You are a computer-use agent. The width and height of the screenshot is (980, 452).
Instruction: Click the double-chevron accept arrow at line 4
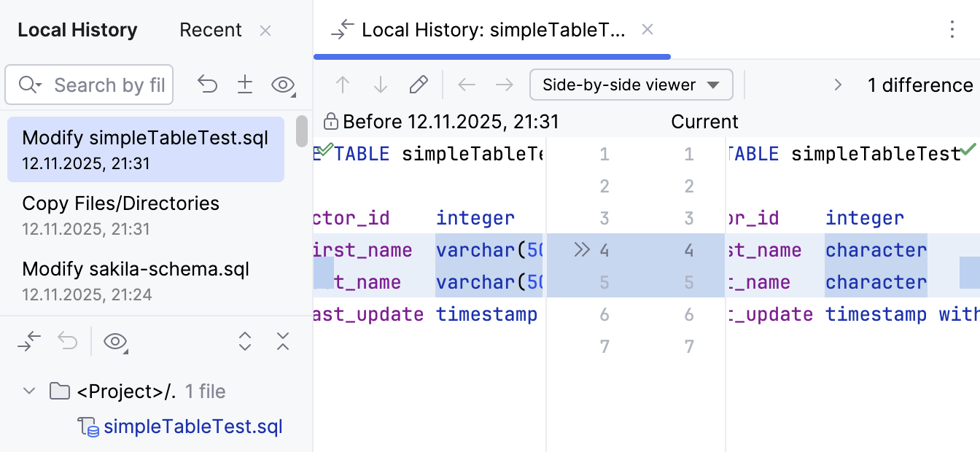[581, 250]
